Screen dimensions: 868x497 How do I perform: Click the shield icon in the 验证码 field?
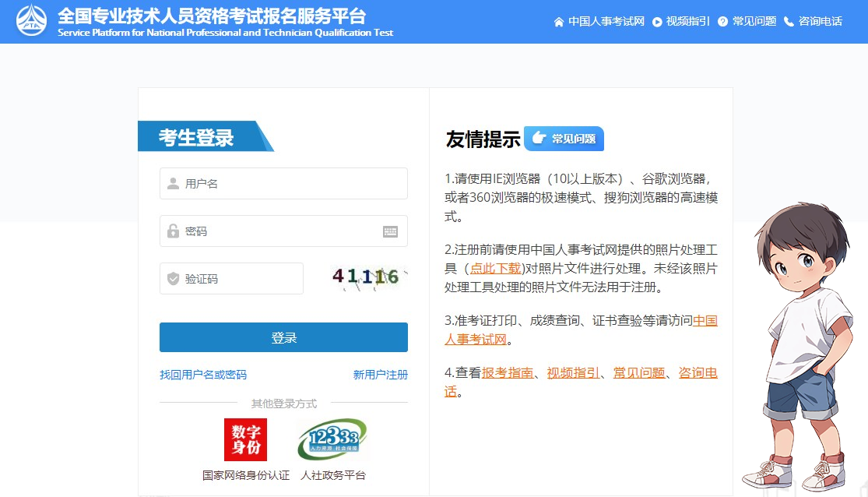pos(172,278)
